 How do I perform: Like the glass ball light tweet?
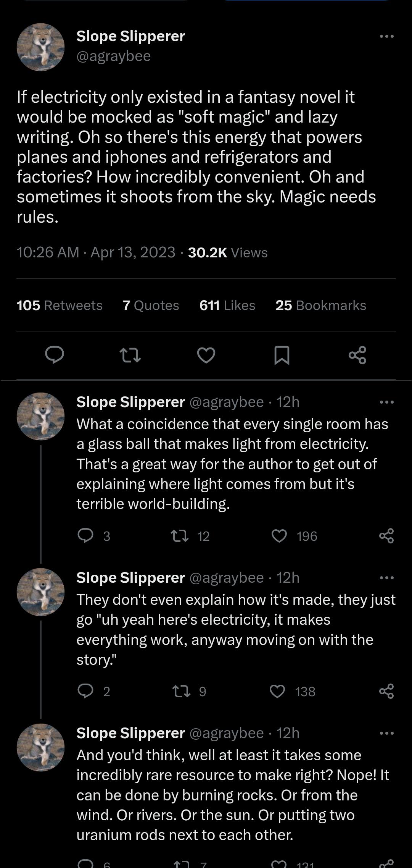tap(279, 536)
